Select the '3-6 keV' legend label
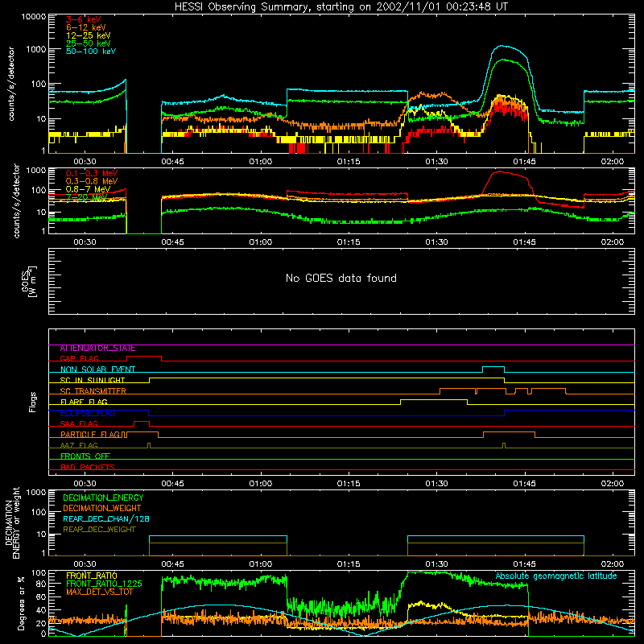This screenshot has width=644, height=644. (84, 19)
